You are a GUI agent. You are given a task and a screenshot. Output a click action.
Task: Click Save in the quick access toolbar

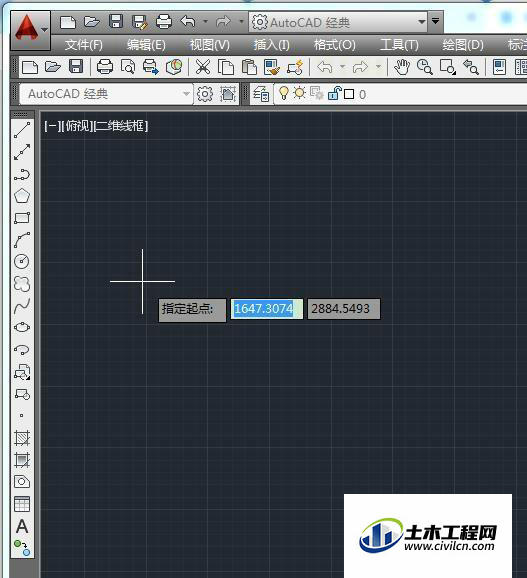116,22
